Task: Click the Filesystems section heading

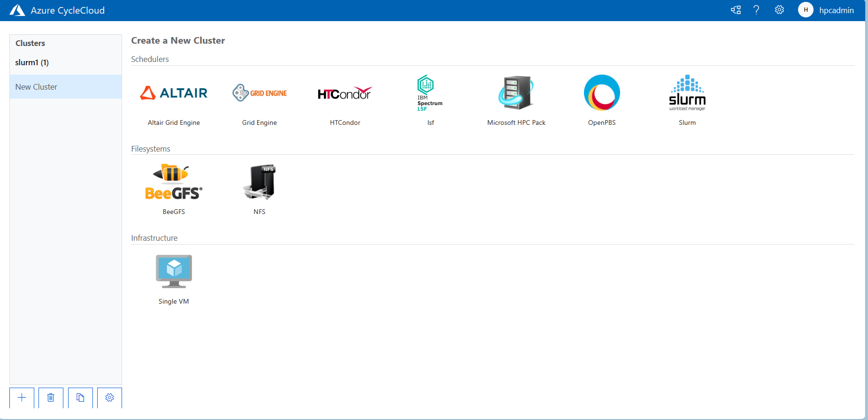Action: point(151,149)
